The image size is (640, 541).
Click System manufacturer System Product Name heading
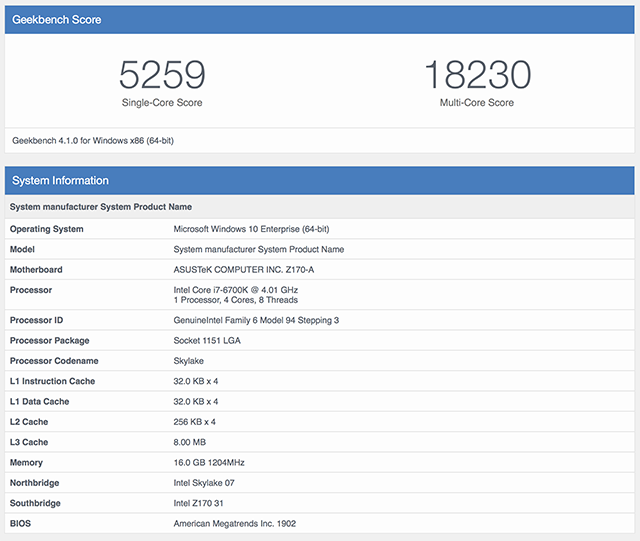pyautogui.click(x=101, y=207)
